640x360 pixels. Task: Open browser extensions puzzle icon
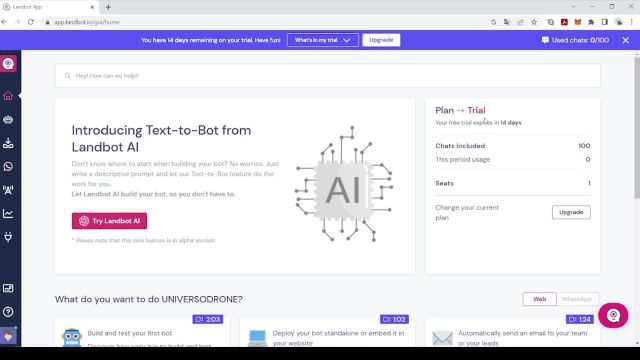[591, 22]
